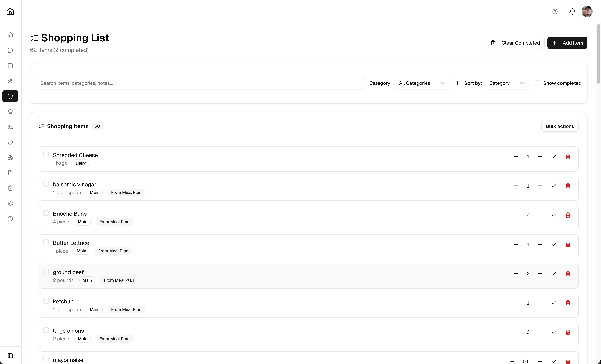Image resolution: width=601 pixels, height=364 pixels.
Task: Click the search items input field
Action: tap(200, 83)
